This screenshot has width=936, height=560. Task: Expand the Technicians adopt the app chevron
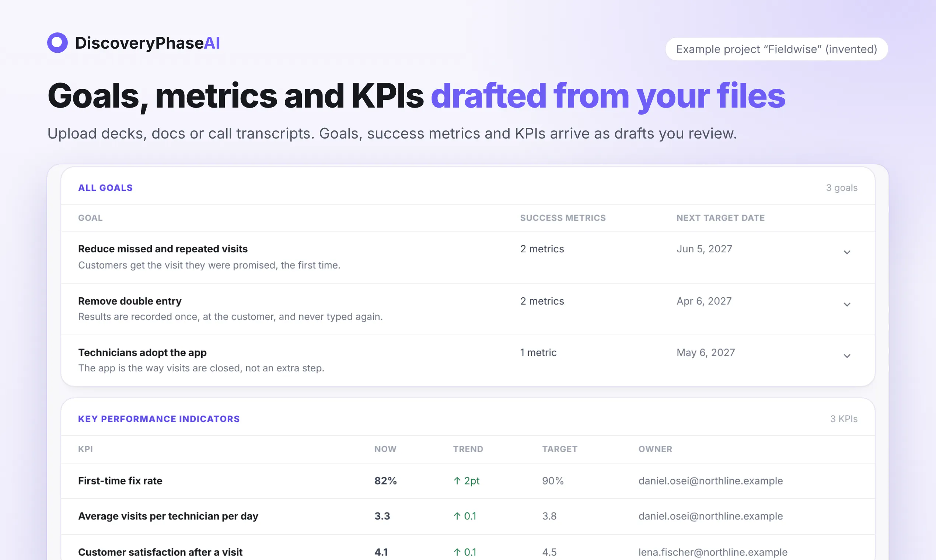pos(847,356)
